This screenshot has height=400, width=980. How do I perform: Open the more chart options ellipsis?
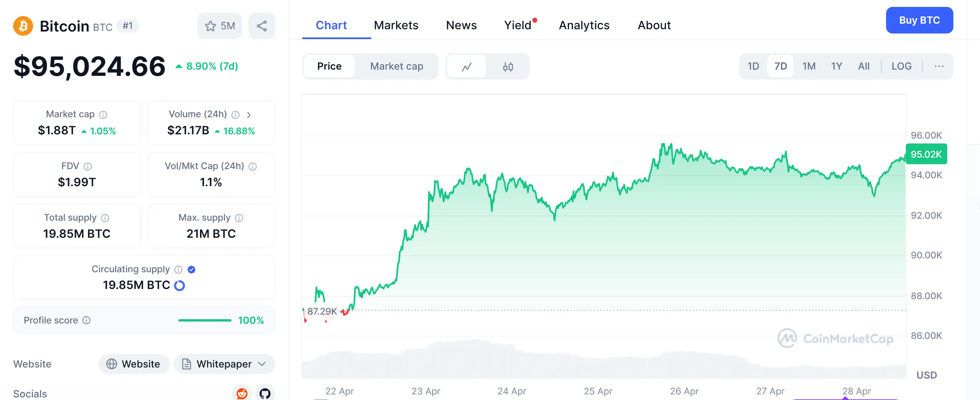(939, 66)
